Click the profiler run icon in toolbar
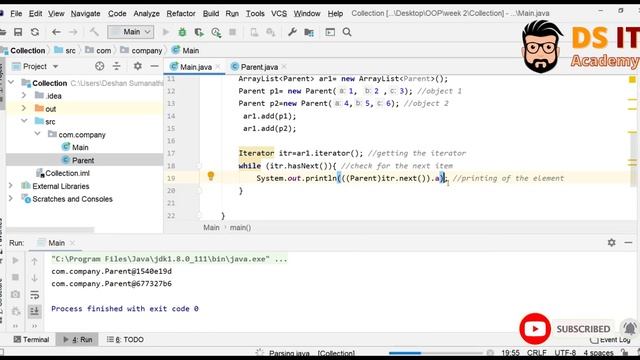 click(x=216, y=32)
